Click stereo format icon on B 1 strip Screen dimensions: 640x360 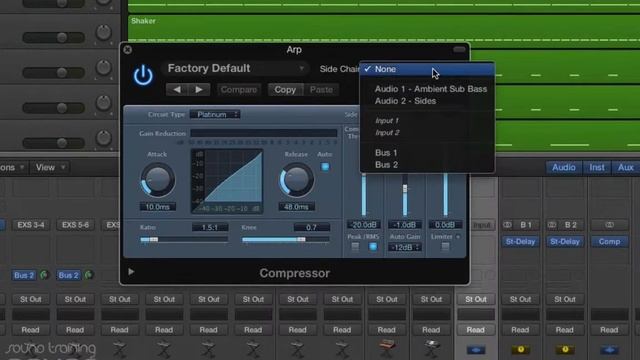[507, 225]
